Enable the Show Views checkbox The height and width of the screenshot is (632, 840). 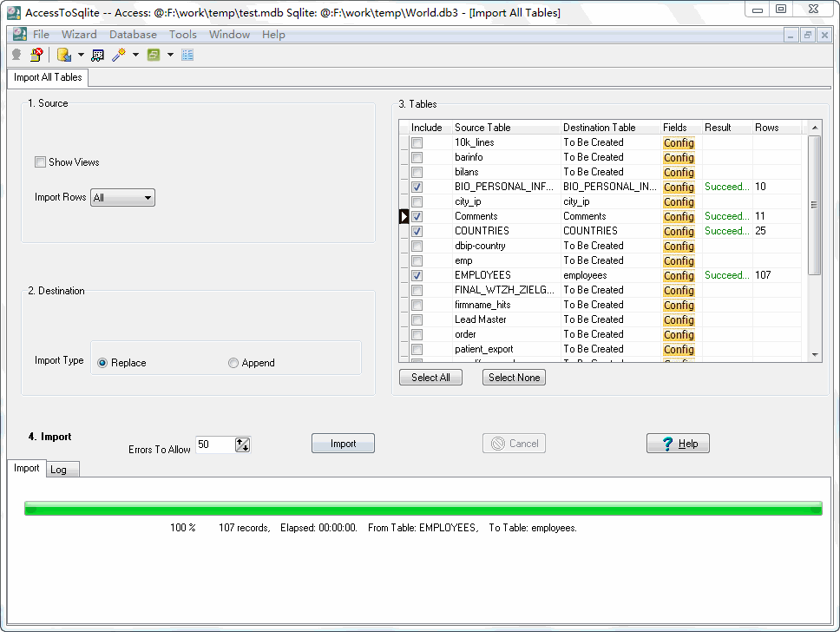40,161
